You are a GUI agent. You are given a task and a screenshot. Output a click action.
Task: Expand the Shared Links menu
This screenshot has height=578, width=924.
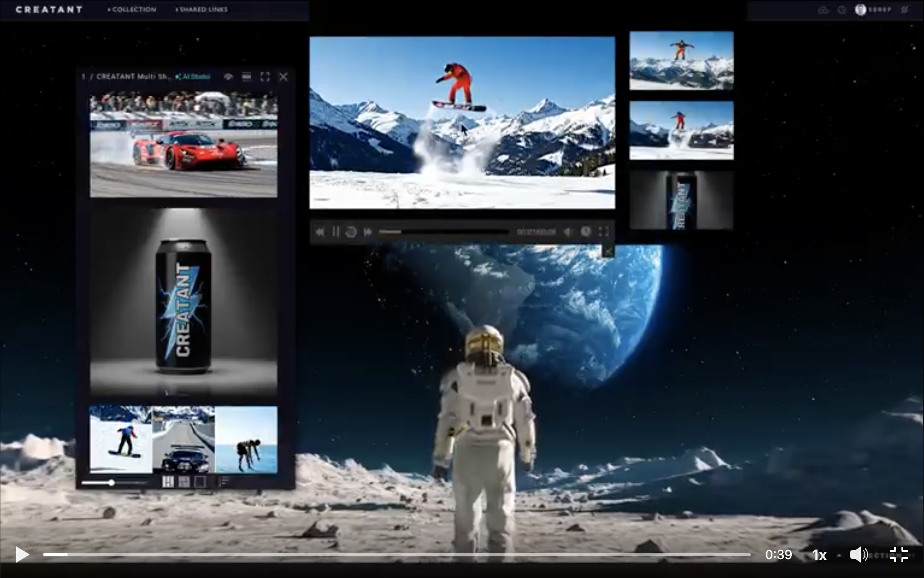coord(202,9)
